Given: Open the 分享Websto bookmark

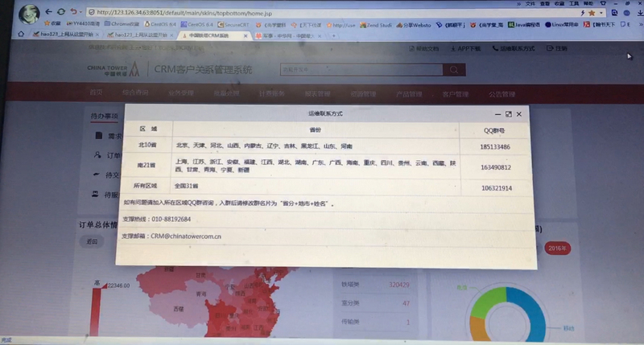Looking at the screenshot, I should tap(414, 25).
